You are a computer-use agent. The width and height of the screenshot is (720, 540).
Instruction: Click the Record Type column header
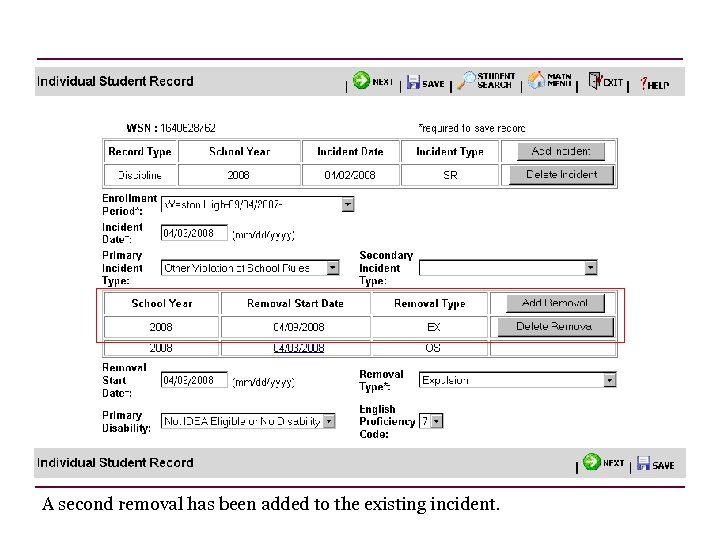(140, 152)
